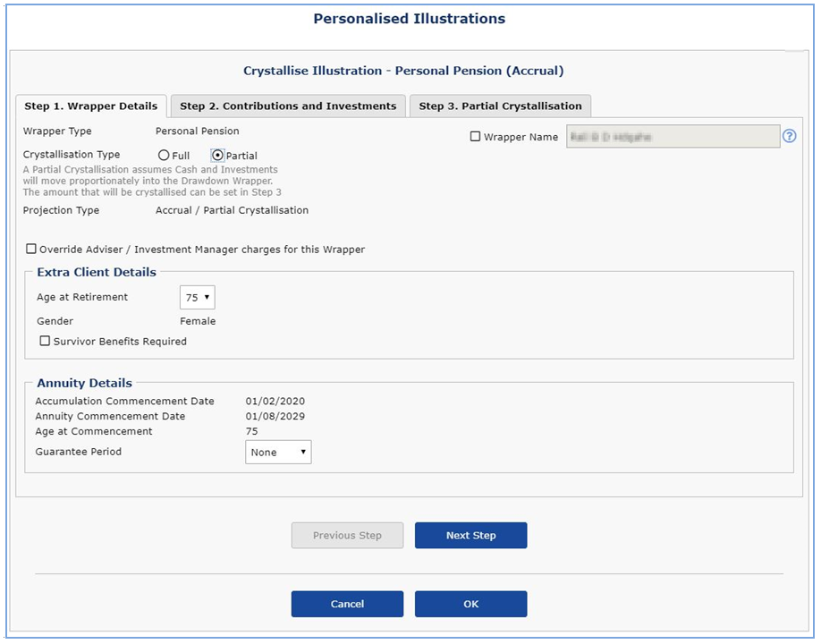The height and width of the screenshot is (644, 821).
Task: Click into the Wrapper Name text field
Action: point(673,137)
